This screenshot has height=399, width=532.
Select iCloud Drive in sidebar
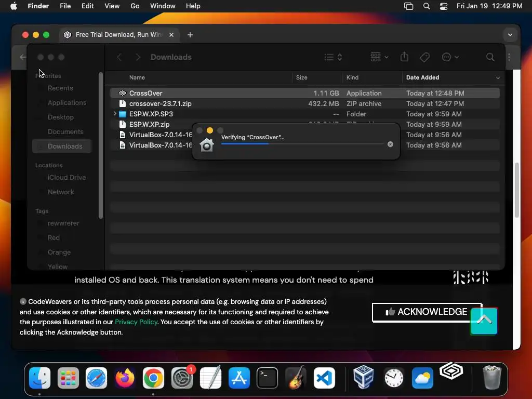[66, 178]
